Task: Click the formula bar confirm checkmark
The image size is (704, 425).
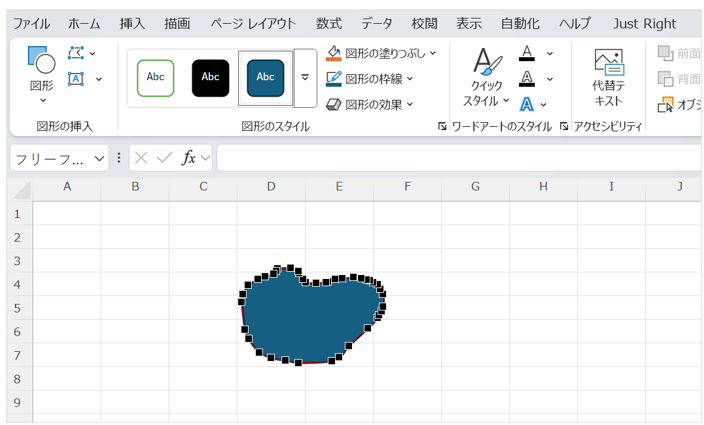Action: pos(164,158)
